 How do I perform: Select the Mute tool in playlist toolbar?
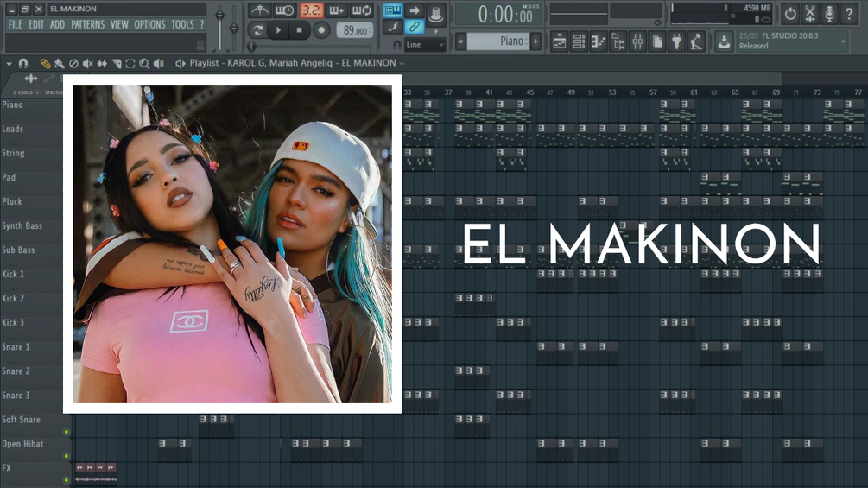[x=87, y=64]
